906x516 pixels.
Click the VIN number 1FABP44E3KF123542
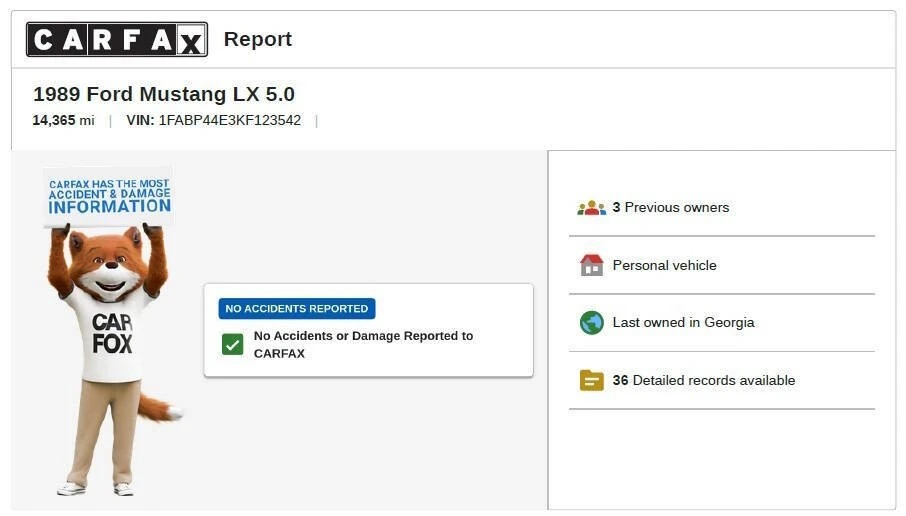229,120
